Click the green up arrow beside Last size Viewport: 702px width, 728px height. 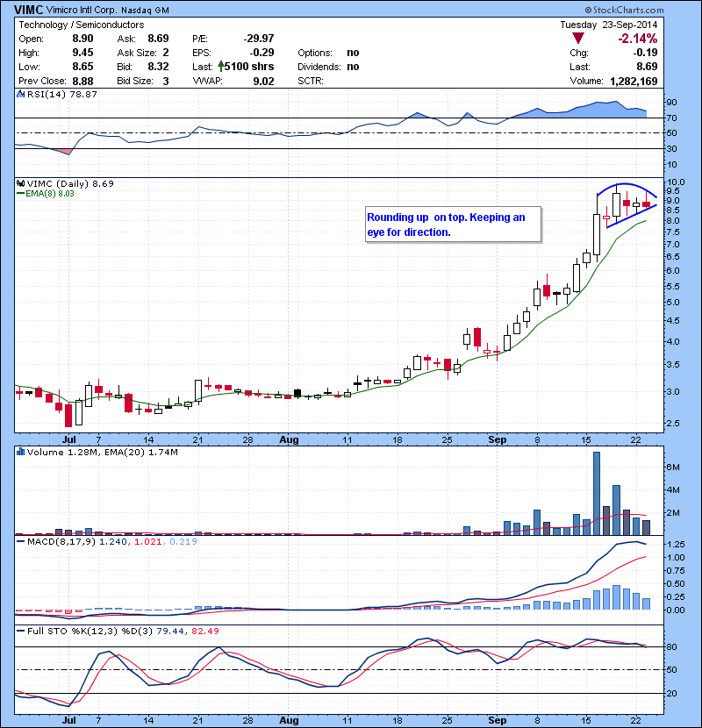(x=223, y=67)
